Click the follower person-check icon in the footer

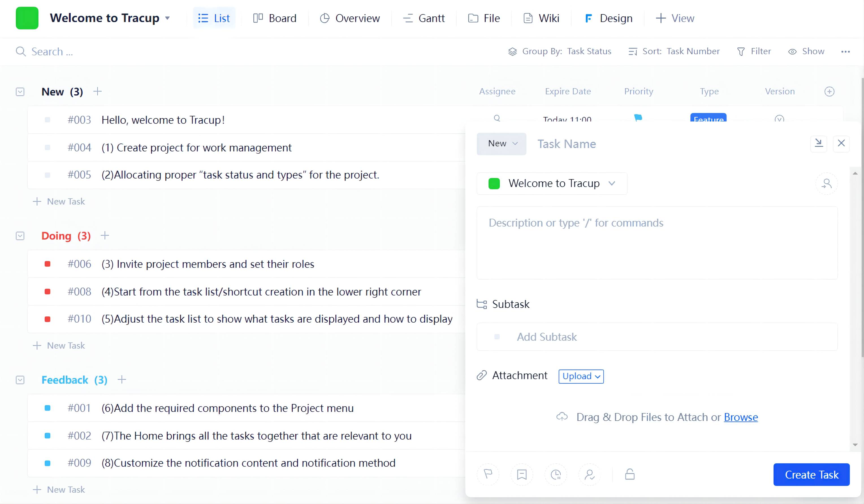pos(589,474)
